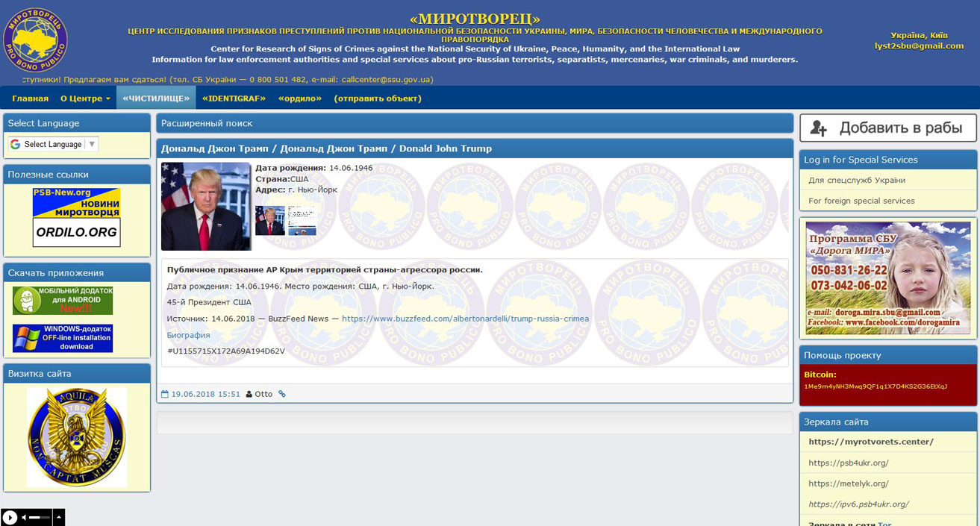Expand the Расширенный поиск panel

click(475, 123)
